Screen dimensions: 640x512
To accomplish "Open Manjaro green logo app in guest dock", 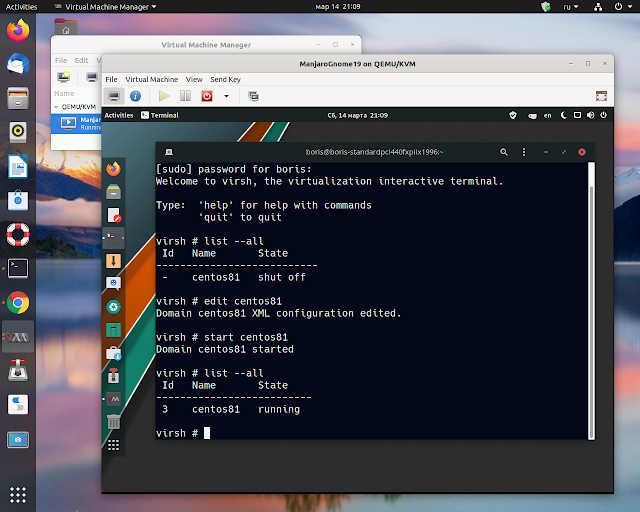I will click(x=113, y=329).
